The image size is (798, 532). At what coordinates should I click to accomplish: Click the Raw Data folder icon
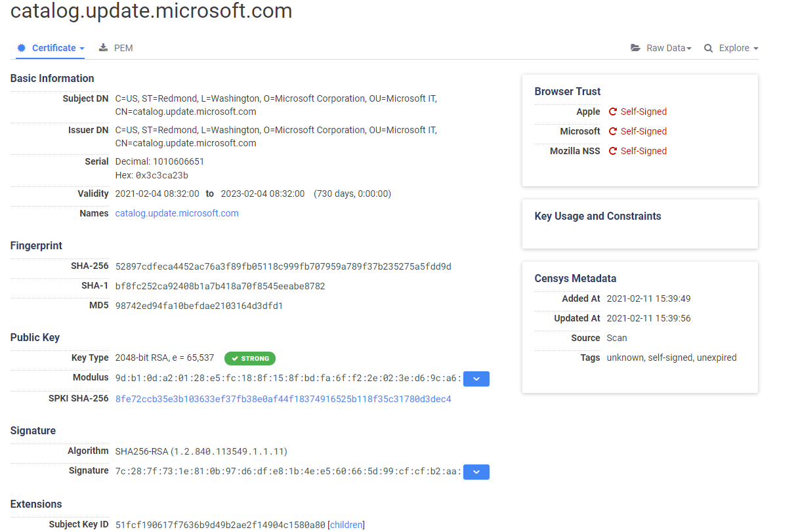pyautogui.click(x=635, y=48)
